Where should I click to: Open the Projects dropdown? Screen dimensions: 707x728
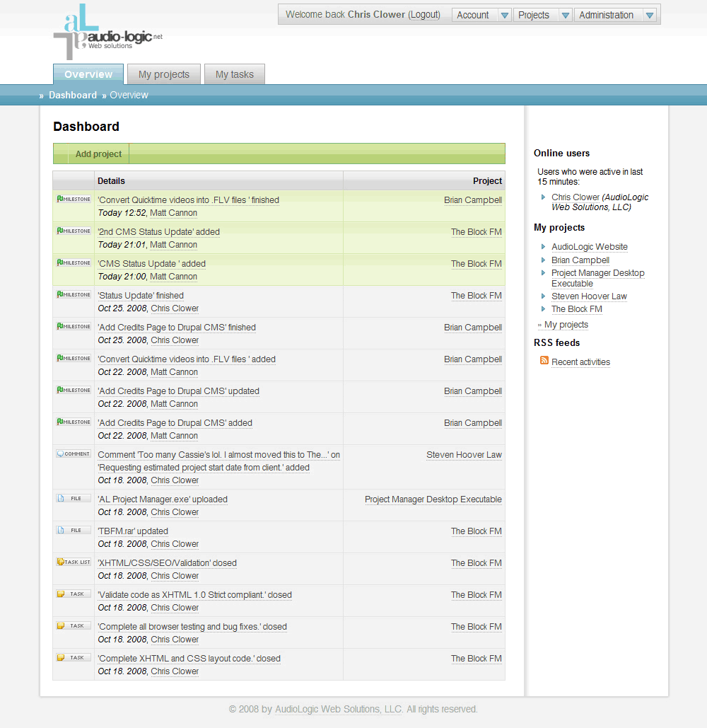[x=542, y=14]
